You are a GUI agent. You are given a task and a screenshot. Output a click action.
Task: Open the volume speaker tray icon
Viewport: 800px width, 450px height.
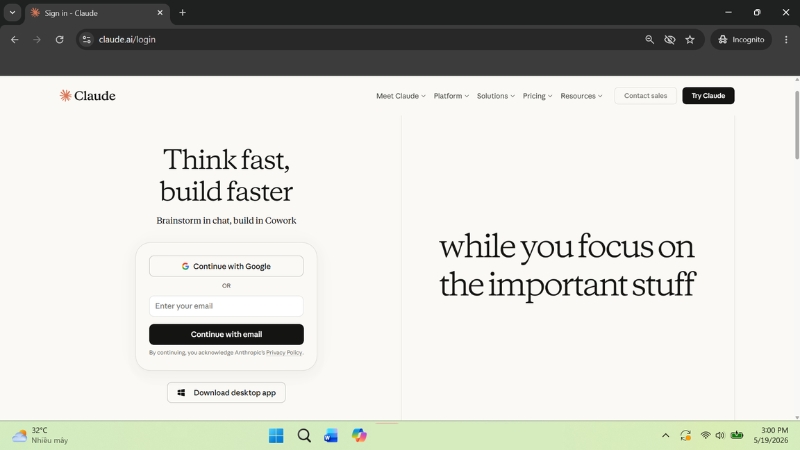pyautogui.click(x=720, y=435)
